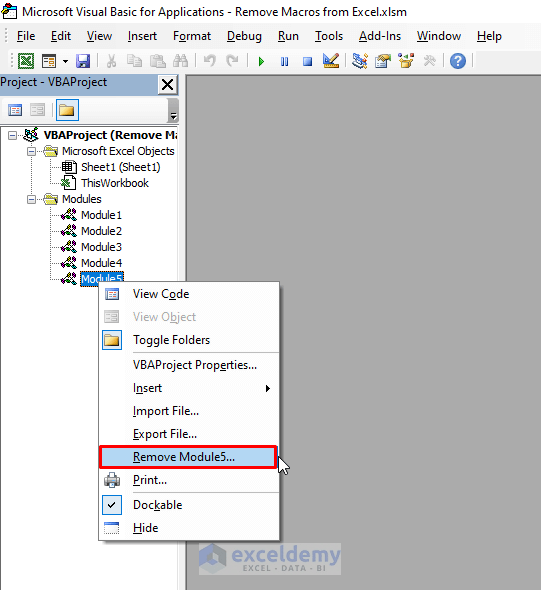Open the Debug menu

[244, 36]
